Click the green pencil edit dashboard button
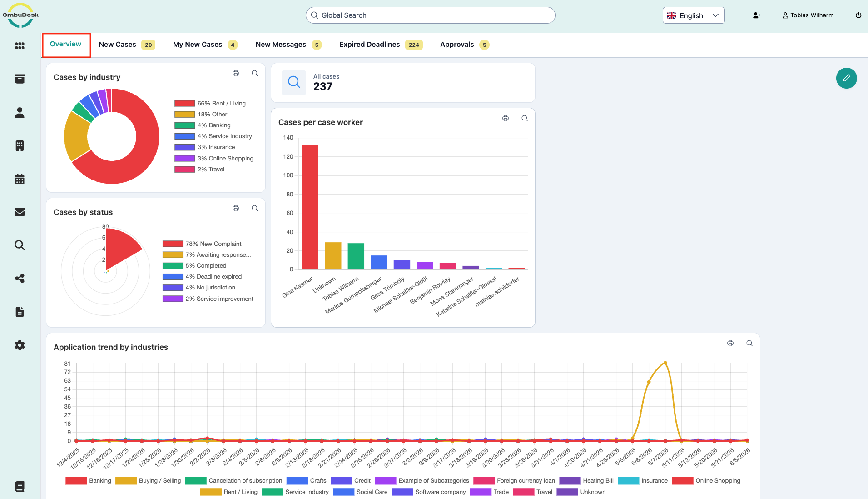The image size is (868, 499). pos(846,78)
